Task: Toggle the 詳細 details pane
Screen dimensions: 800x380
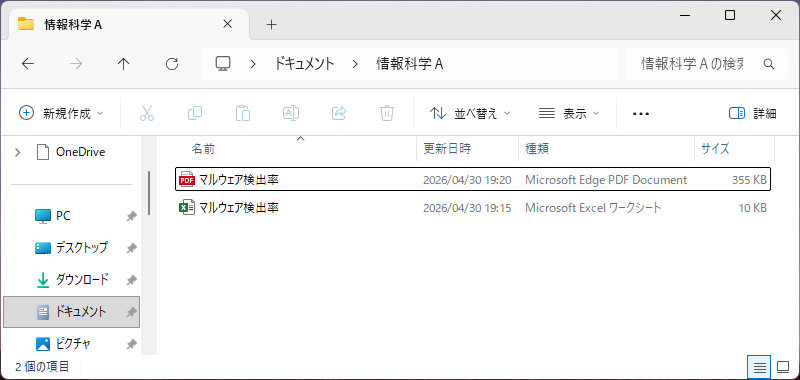Action: point(753,113)
